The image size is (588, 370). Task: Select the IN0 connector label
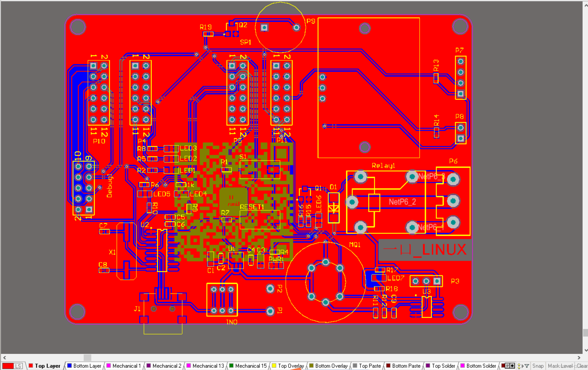[232, 322]
